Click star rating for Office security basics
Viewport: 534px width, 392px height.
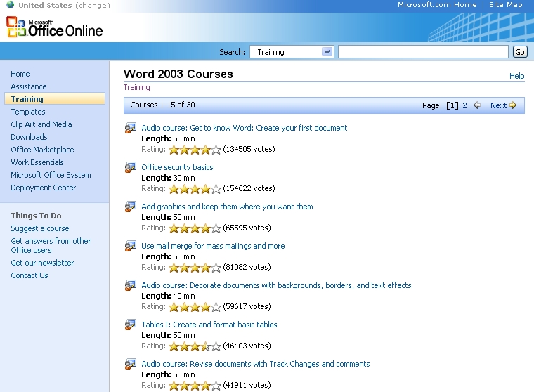195,189
